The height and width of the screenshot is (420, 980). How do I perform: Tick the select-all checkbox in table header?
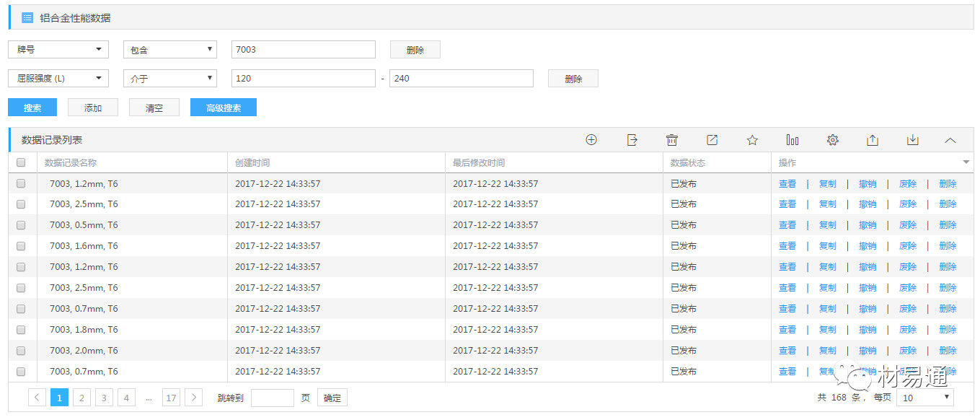tap(21, 163)
